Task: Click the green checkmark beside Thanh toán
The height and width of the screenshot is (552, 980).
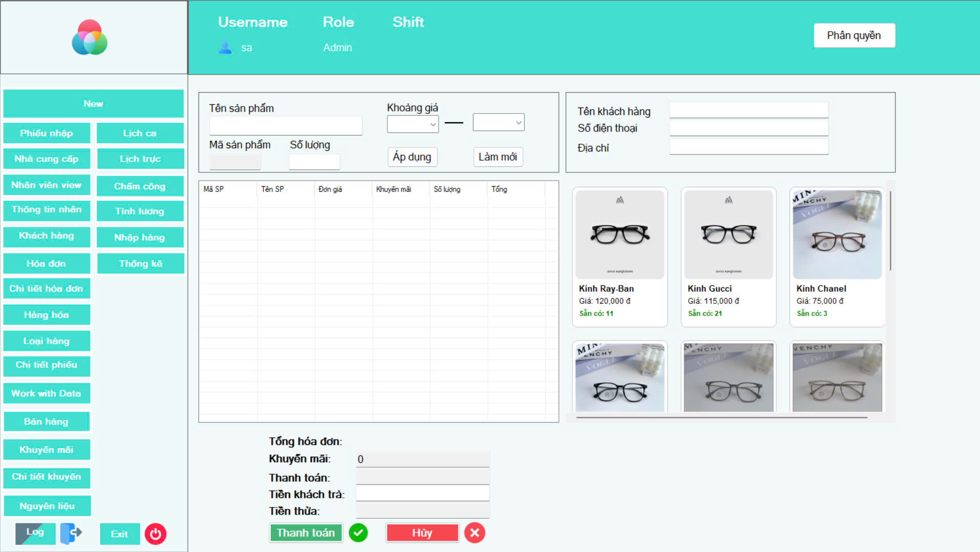Action: (x=358, y=533)
